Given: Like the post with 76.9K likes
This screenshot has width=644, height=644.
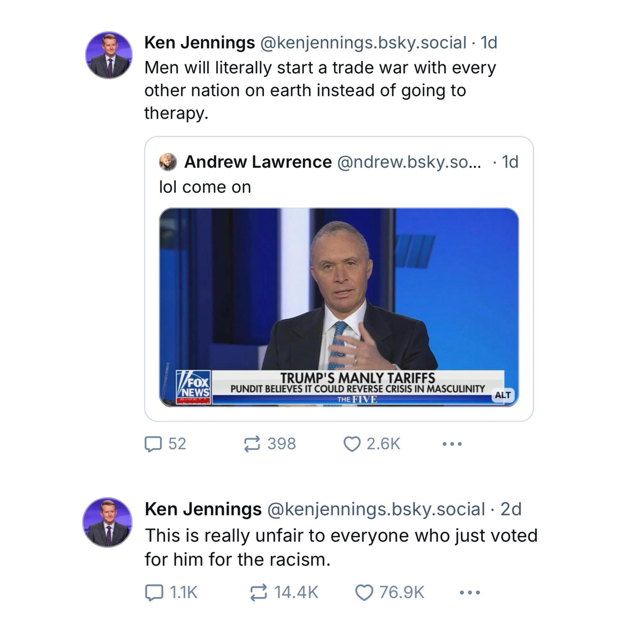Looking at the screenshot, I should pos(364,593).
